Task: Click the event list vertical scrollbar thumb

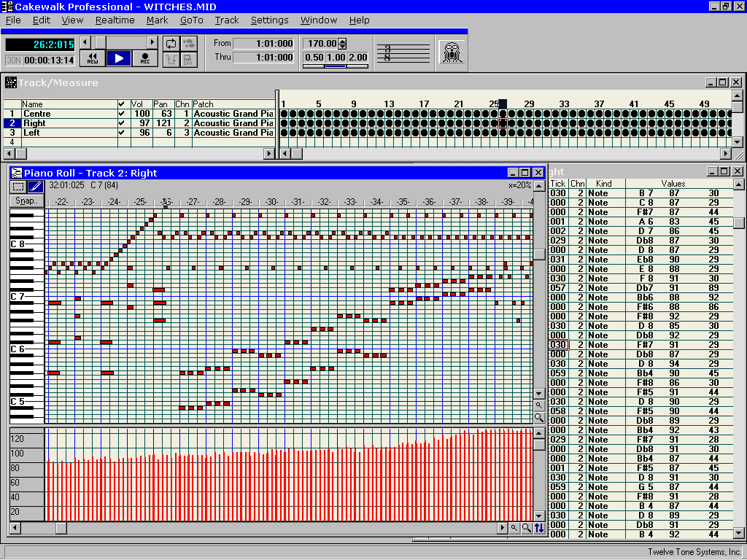Action: click(x=738, y=223)
